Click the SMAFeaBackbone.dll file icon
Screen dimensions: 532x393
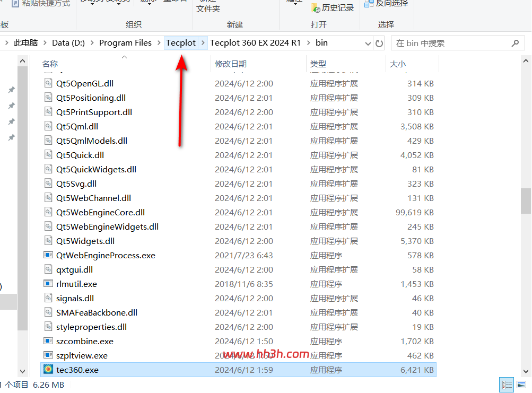[x=48, y=312]
